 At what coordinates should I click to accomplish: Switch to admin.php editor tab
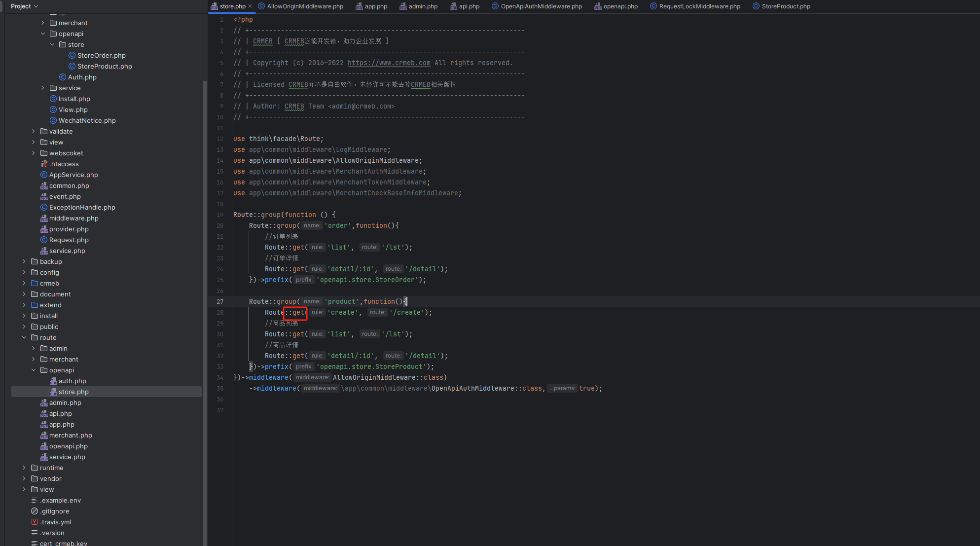[418, 6]
